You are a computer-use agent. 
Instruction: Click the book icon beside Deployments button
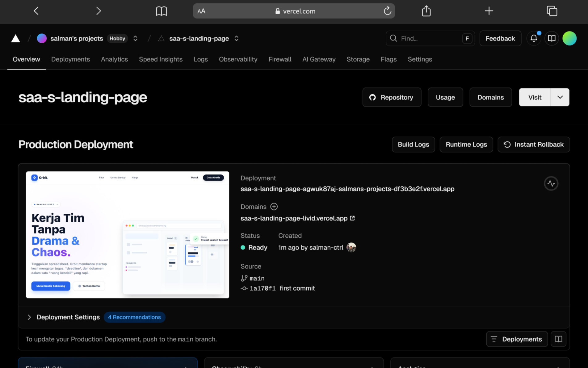pyautogui.click(x=558, y=339)
